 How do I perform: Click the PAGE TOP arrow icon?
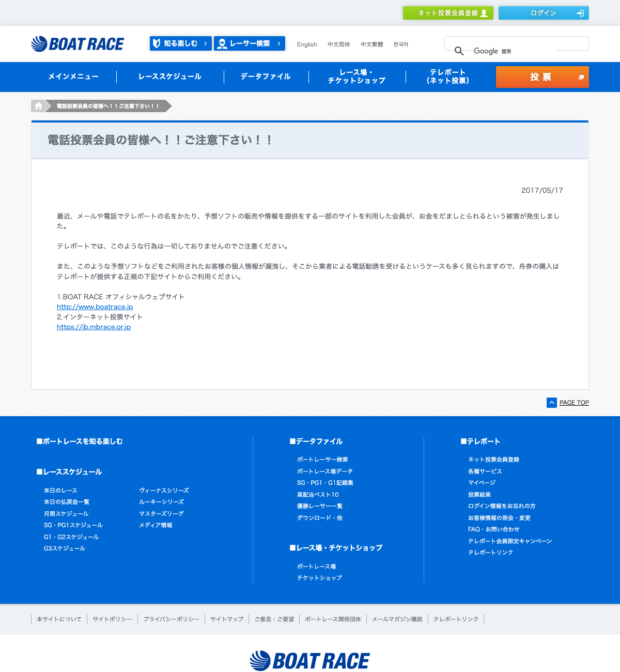tap(552, 403)
